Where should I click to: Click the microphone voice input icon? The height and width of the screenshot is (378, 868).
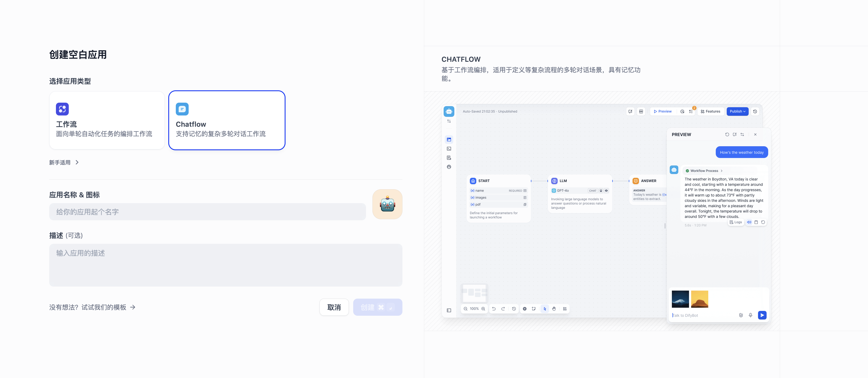click(x=750, y=315)
